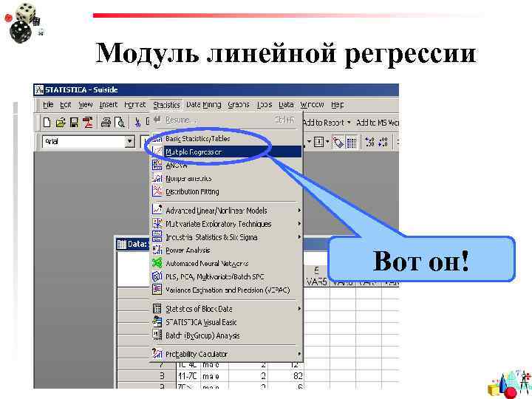This screenshot has width=532, height=399.
Task: Click the decrease decimal places icon
Action: point(383,142)
